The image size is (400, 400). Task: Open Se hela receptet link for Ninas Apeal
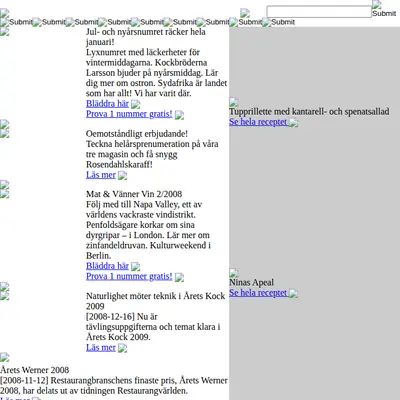[x=258, y=293]
